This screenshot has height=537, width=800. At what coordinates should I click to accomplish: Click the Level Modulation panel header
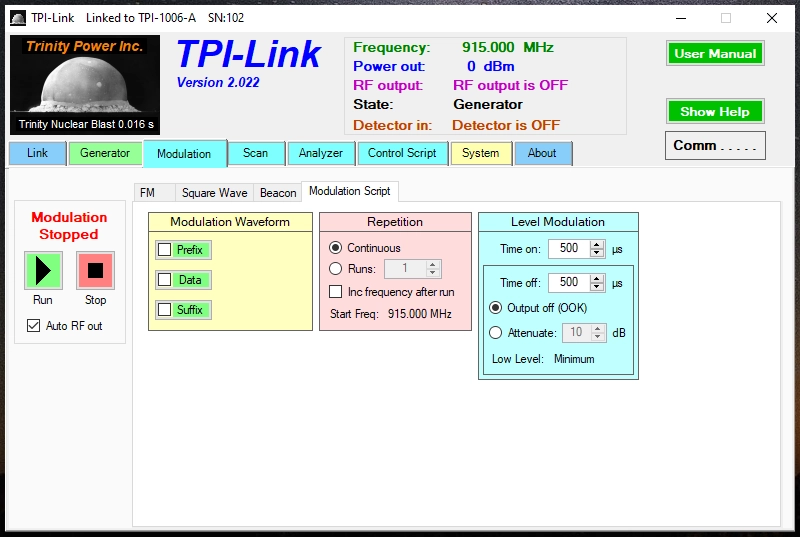point(558,222)
